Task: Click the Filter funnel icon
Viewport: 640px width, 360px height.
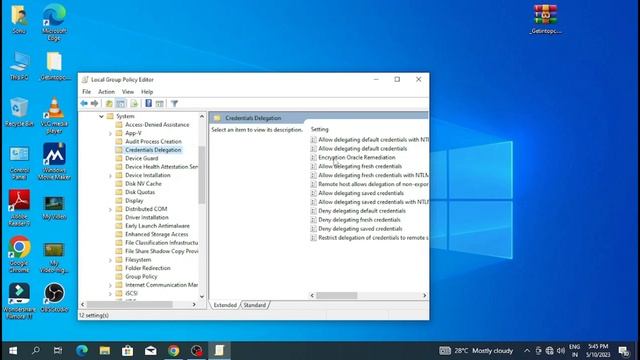Action: tap(174, 104)
